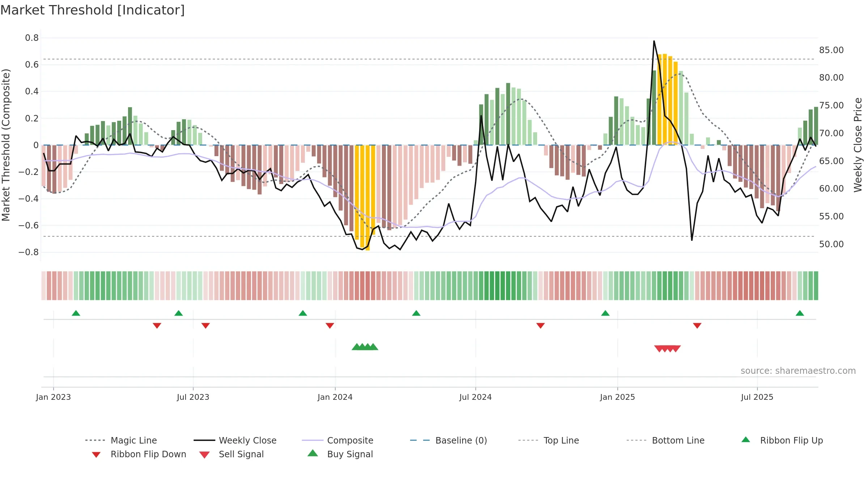Toggle the Weekly Close legend entry

235,440
